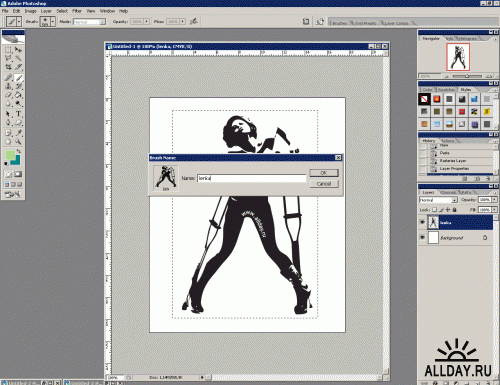Switch to the Channels tab
Screen dimensions: 500x385
[448, 192]
